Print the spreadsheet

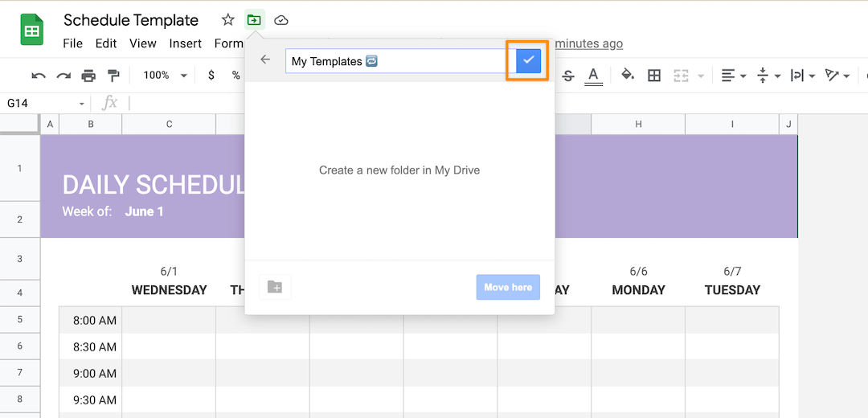pyautogui.click(x=88, y=76)
